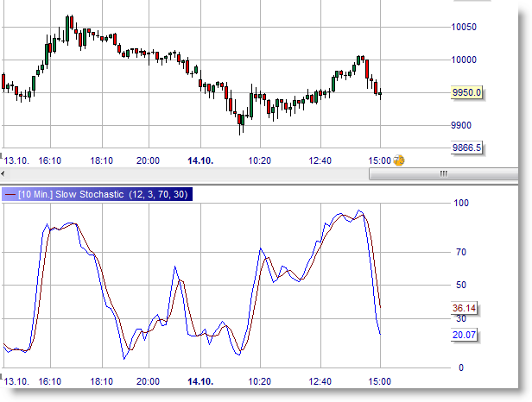The image size is (532, 402).
Task: Click the scrollbar left arrow
Action: pos(3,174)
